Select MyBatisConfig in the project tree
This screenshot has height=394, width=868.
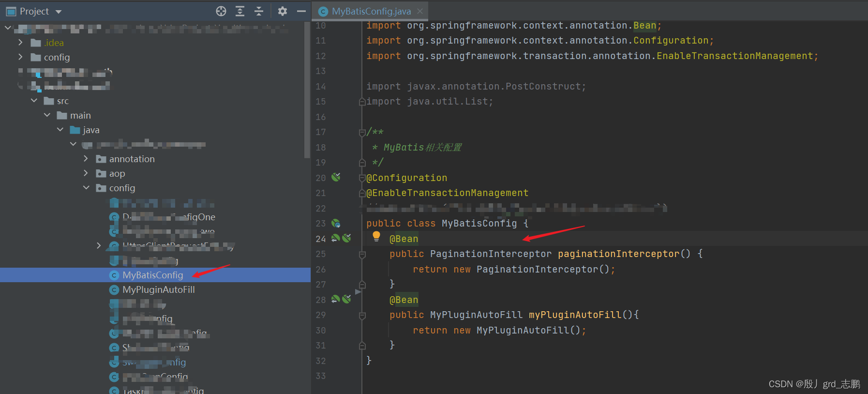(153, 275)
